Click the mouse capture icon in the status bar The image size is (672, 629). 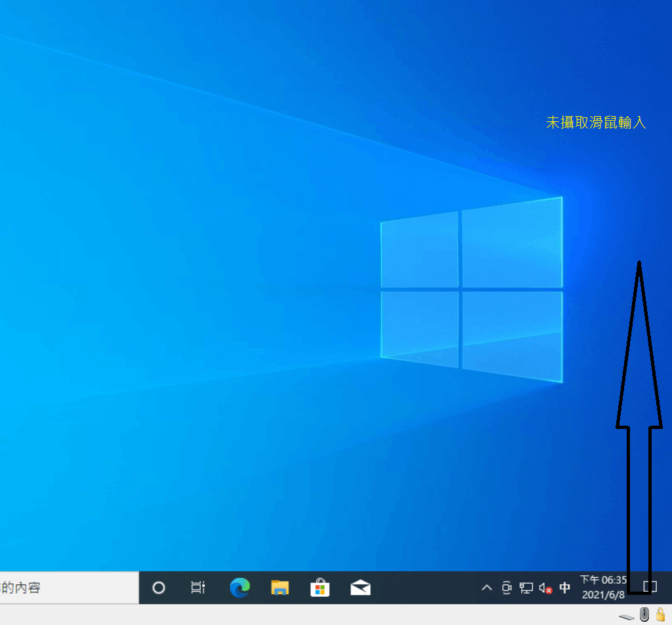coord(644,615)
